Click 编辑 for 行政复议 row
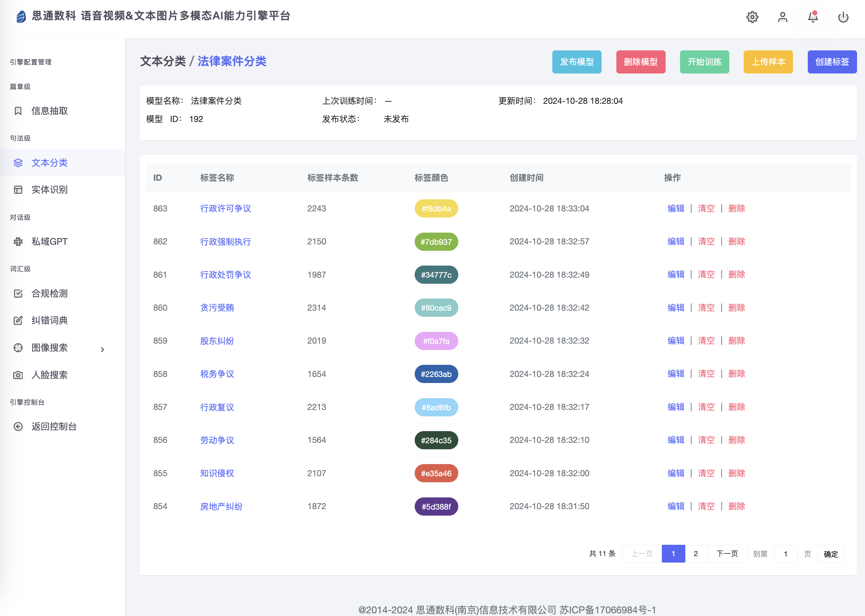This screenshot has height=616, width=865. [675, 406]
